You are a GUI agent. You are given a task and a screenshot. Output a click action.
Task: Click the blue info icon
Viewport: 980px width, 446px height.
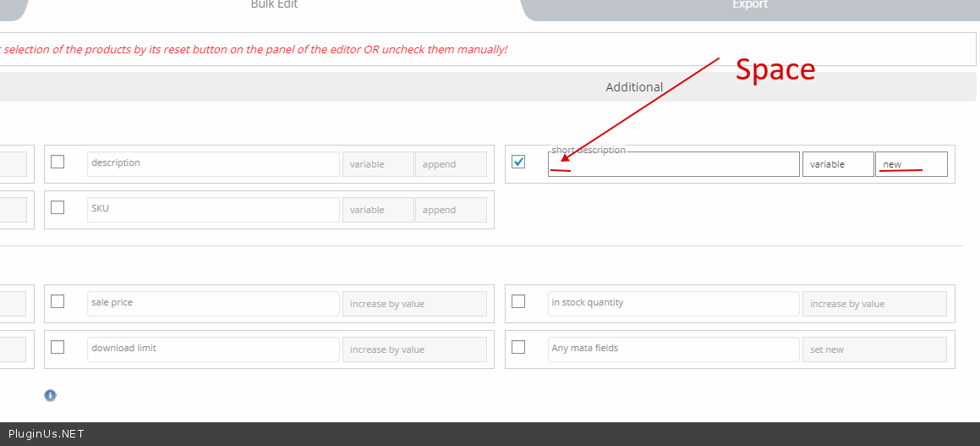(50, 395)
